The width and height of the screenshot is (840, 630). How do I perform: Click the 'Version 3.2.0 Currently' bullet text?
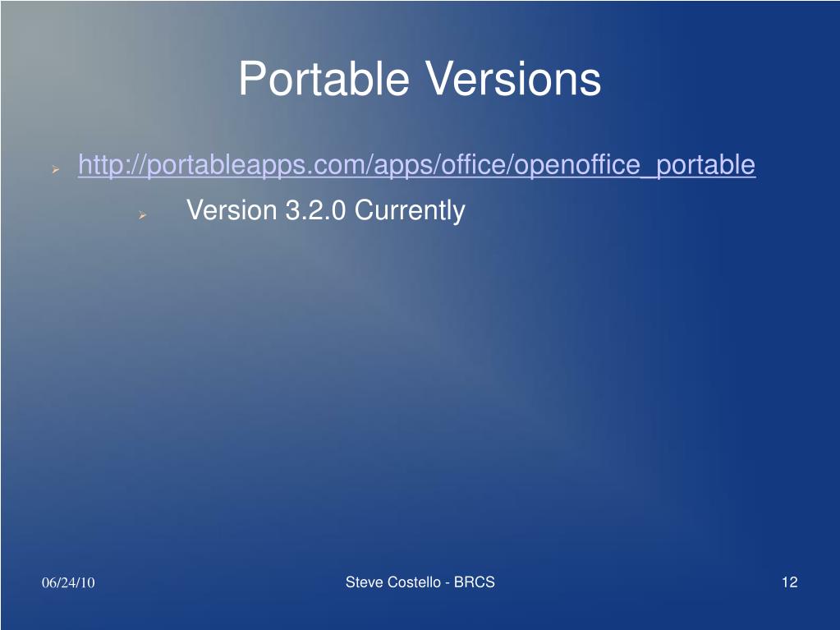[326, 210]
